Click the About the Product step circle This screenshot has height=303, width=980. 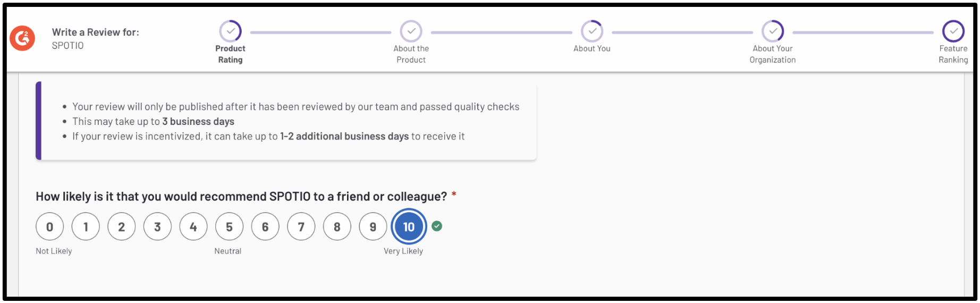[411, 31]
